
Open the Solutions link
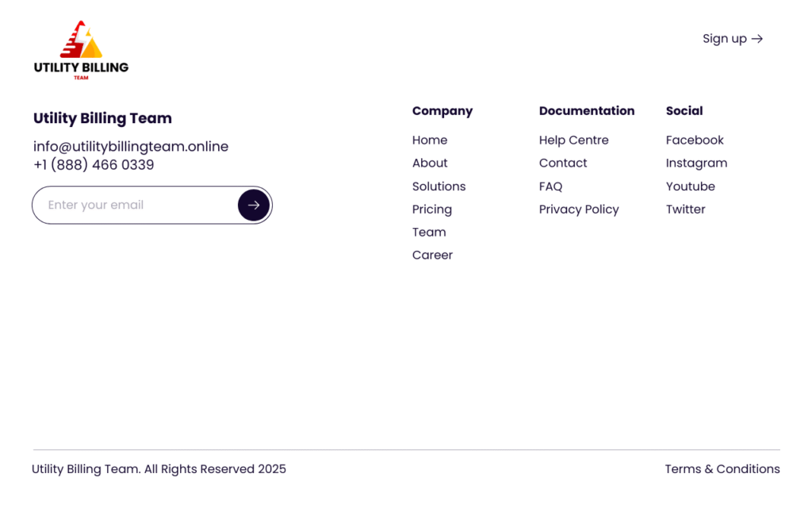439,187
